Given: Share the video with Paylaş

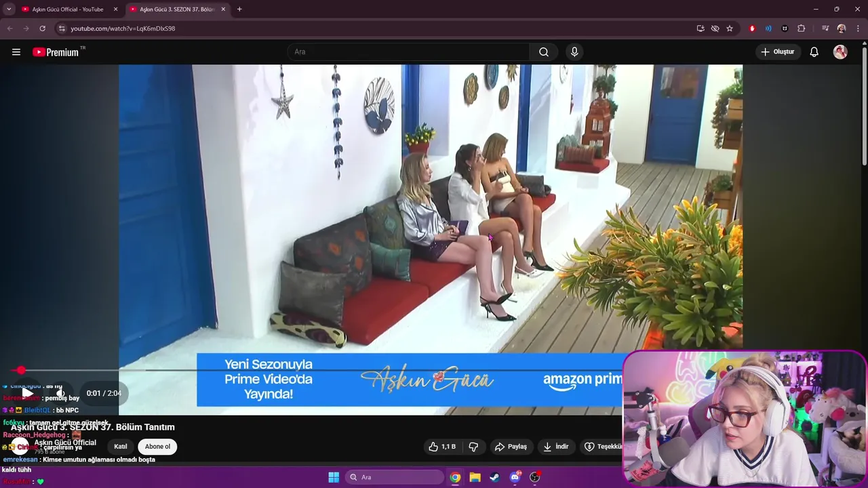Looking at the screenshot, I should pos(511,447).
